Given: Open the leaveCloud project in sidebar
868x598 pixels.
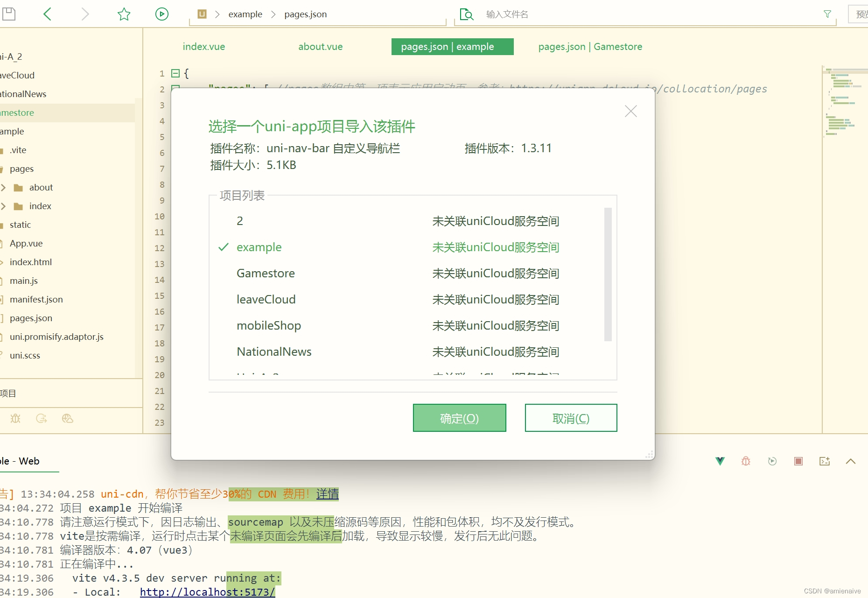Looking at the screenshot, I should pyautogui.click(x=67, y=76).
